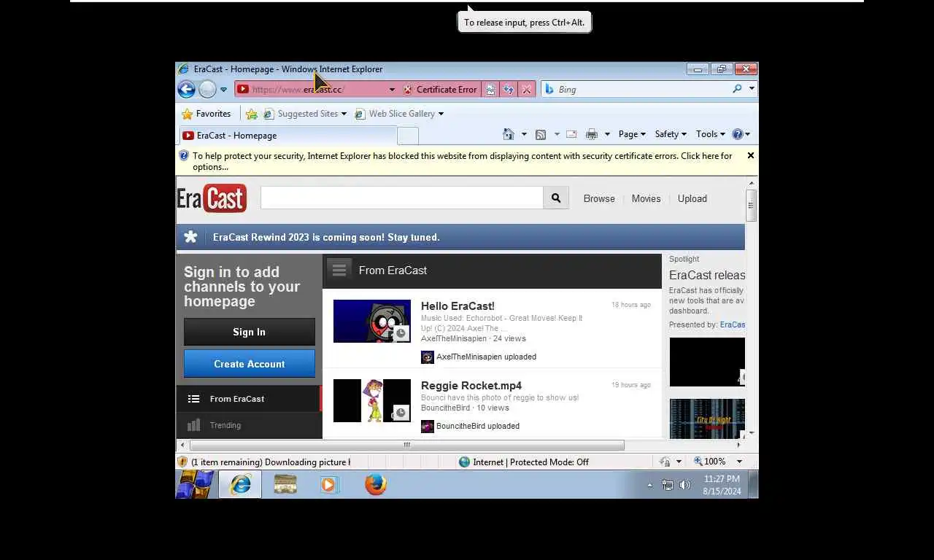Expand the address bar URL dropdown
Screen dimensions: 934x560
392,90
